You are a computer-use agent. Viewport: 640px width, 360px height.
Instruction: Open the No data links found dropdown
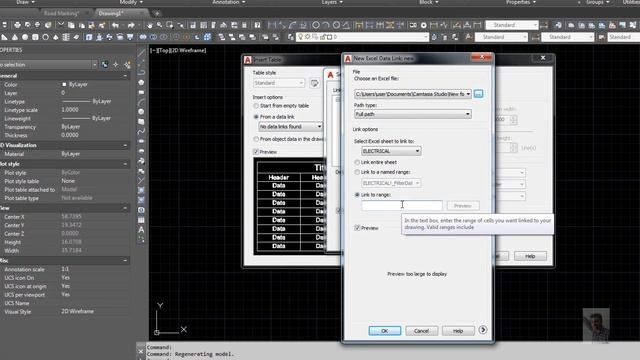tap(291, 127)
